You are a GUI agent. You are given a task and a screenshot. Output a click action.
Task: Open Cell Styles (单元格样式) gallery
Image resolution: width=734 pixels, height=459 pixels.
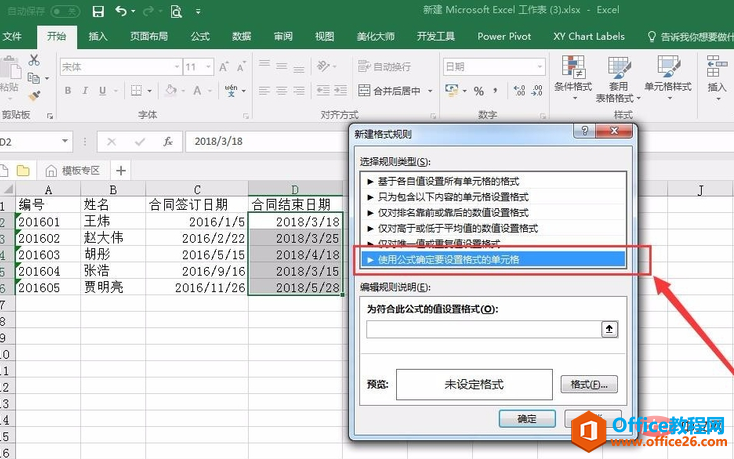668,77
